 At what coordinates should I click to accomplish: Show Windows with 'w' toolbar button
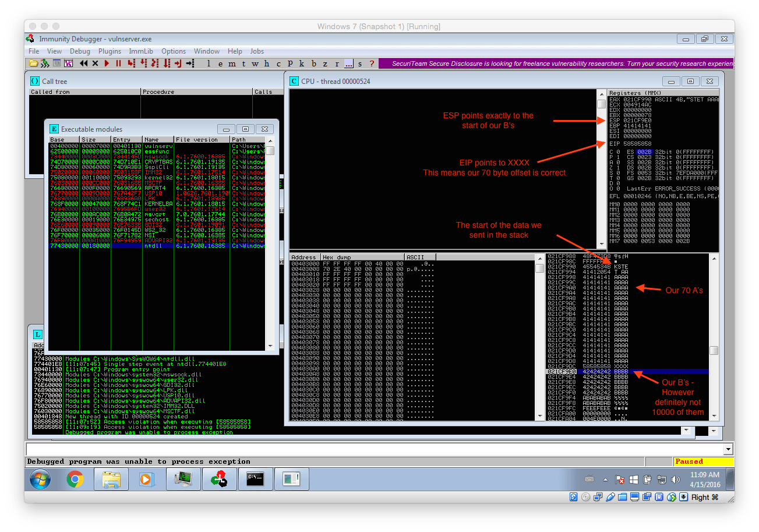point(255,64)
